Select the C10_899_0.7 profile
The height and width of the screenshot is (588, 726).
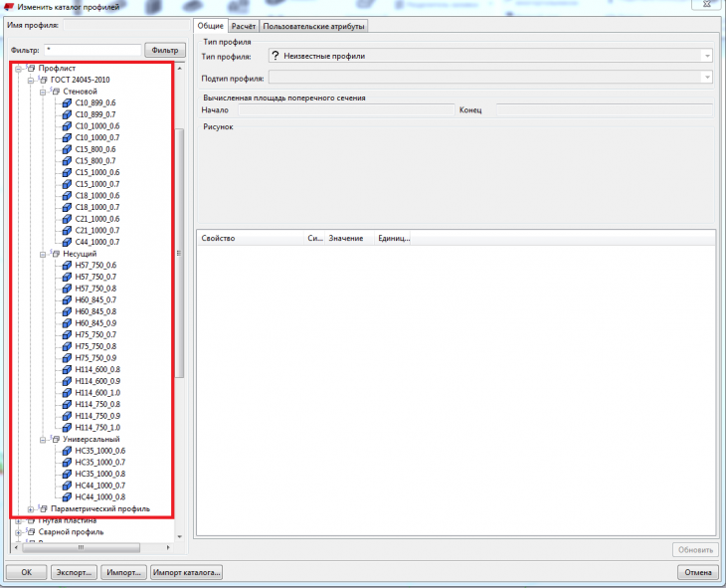95,114
